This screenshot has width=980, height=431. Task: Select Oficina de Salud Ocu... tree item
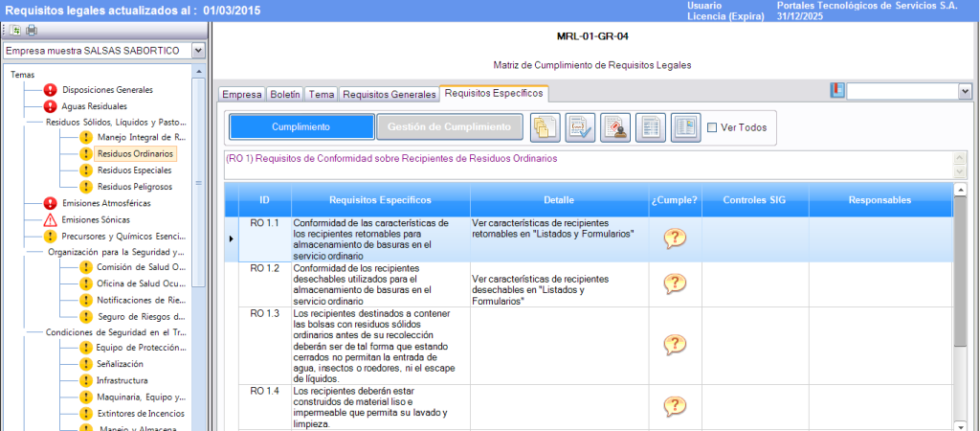[x=142, y=284]
